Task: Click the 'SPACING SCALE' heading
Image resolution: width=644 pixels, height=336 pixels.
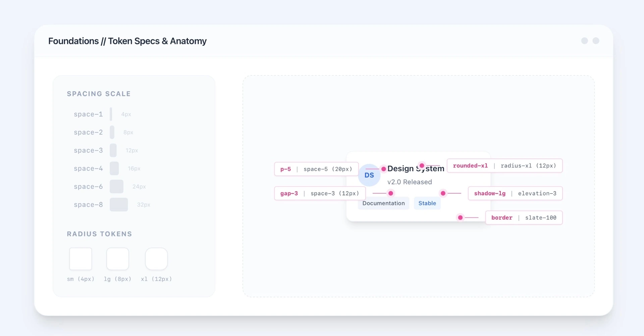Action: [x=99, y=94]
